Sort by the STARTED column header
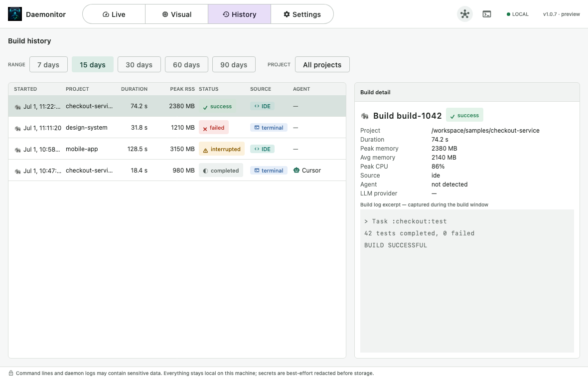Screen dimensions: 588x379 [x=25, y=89]
